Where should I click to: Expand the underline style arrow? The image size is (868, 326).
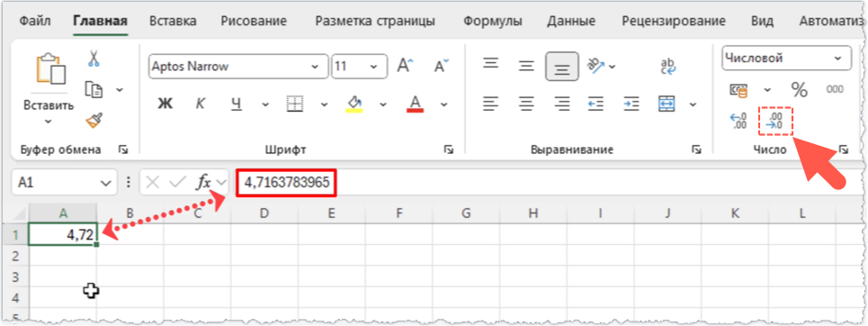(x=265, y=104)
